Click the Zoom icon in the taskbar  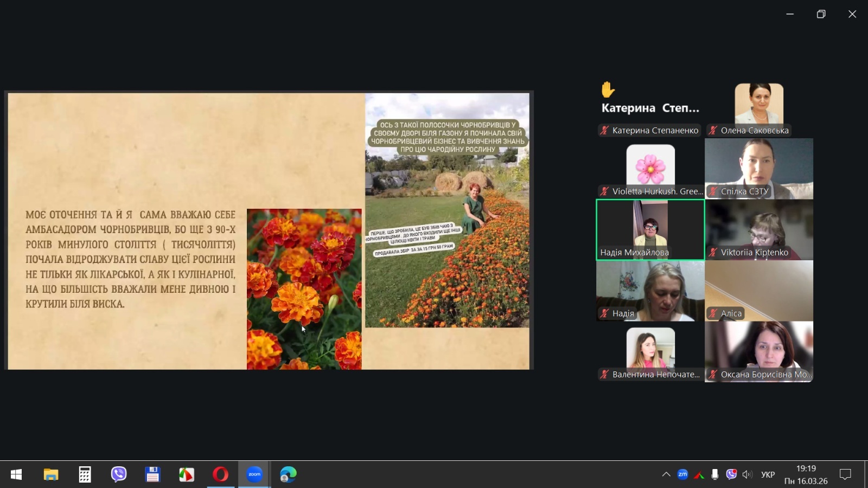point(254,474)
